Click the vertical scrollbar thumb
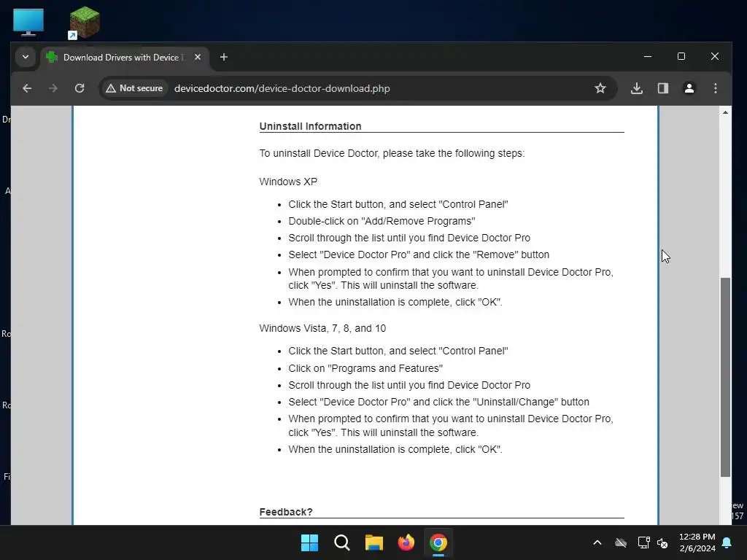The image size is (747, 560). click(x=725, y=377)
